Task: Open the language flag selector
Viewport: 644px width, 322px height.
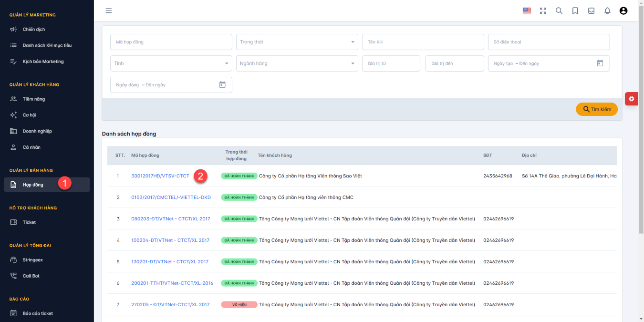Action: pyautogui.click(x=527, y=10)
